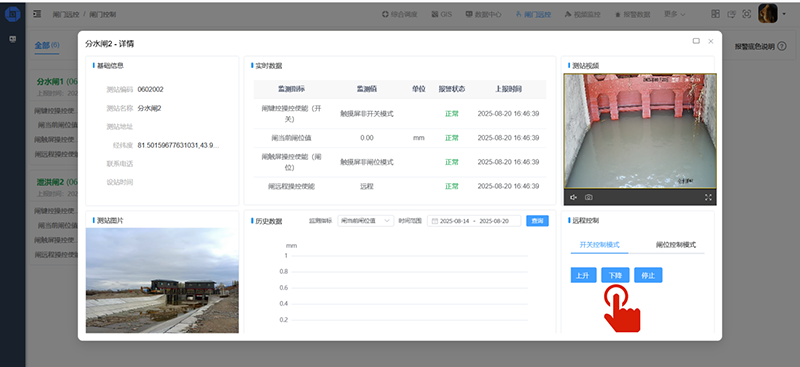Mute the station video sound icon
The height and width of the screenshot is (367, 800).
[573, 198]
